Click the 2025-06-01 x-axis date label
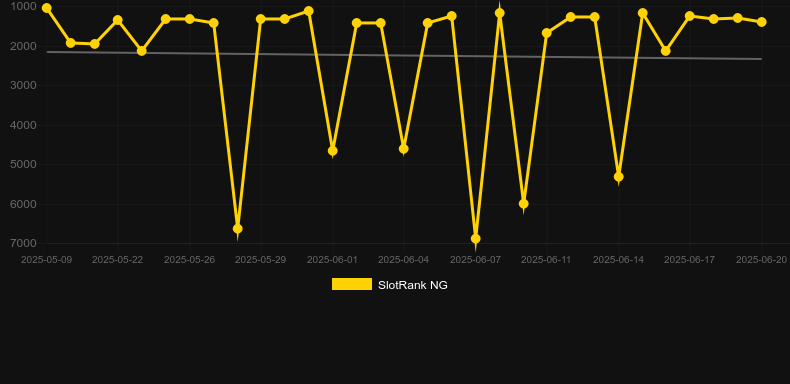The width and height of the screenshot is (790, 384). 332,260
